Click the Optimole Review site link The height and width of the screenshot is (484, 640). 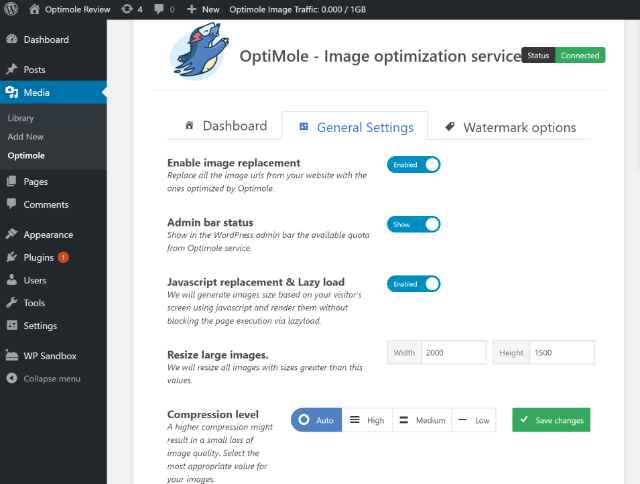point(70,9)
